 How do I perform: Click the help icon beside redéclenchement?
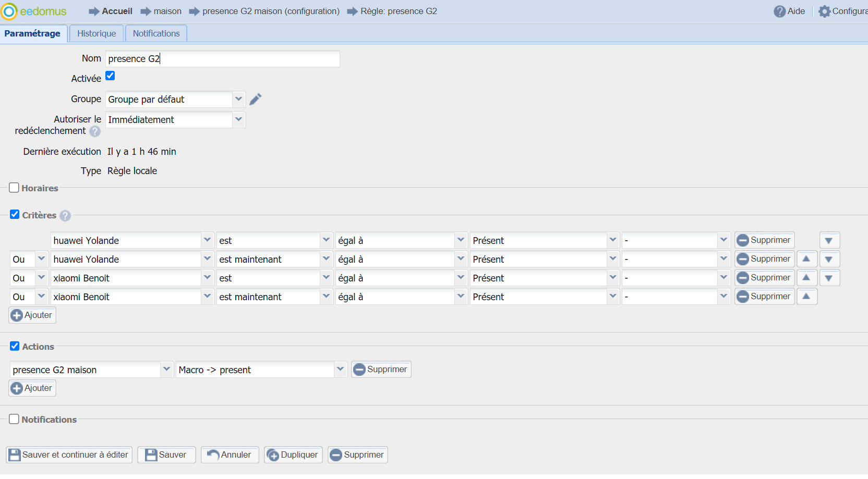pyautogui.click(x=95, y=131)
